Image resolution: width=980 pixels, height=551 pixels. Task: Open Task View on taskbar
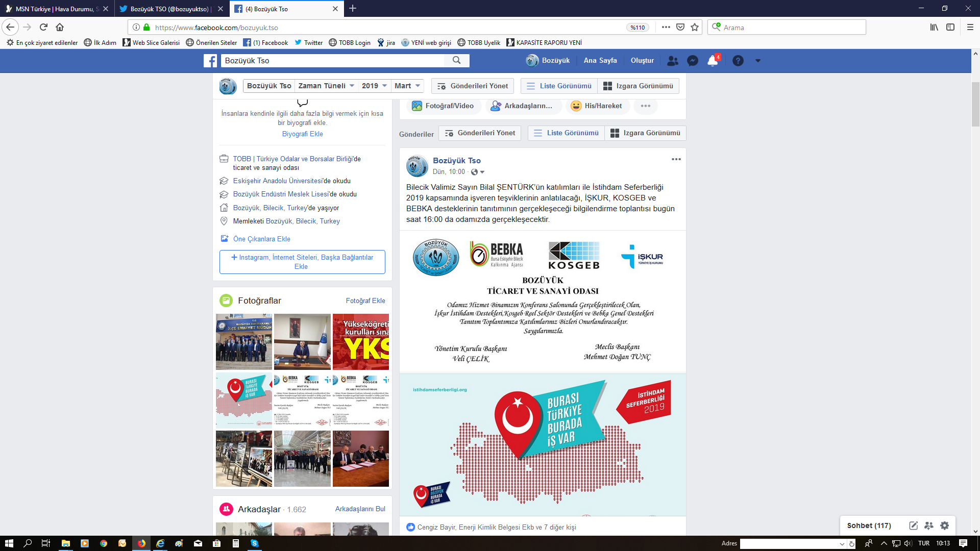pyautogui.click(x=46, y=543)
